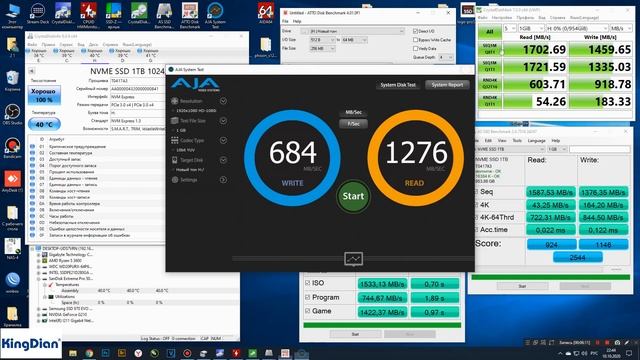The image size is (640, 360).
Task: Open the AJA Settings arrow
Action: [x=223, y=180]
